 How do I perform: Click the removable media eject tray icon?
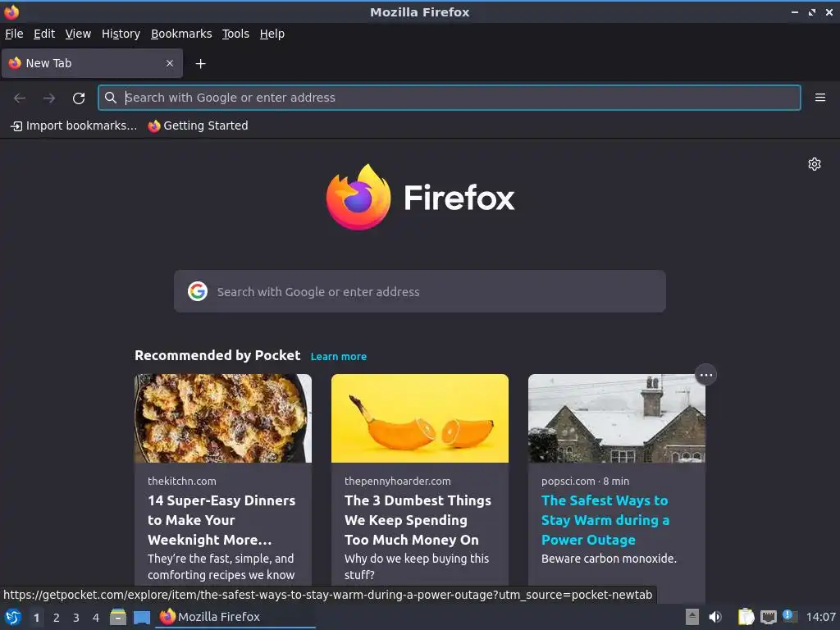[x=692, y=617]
